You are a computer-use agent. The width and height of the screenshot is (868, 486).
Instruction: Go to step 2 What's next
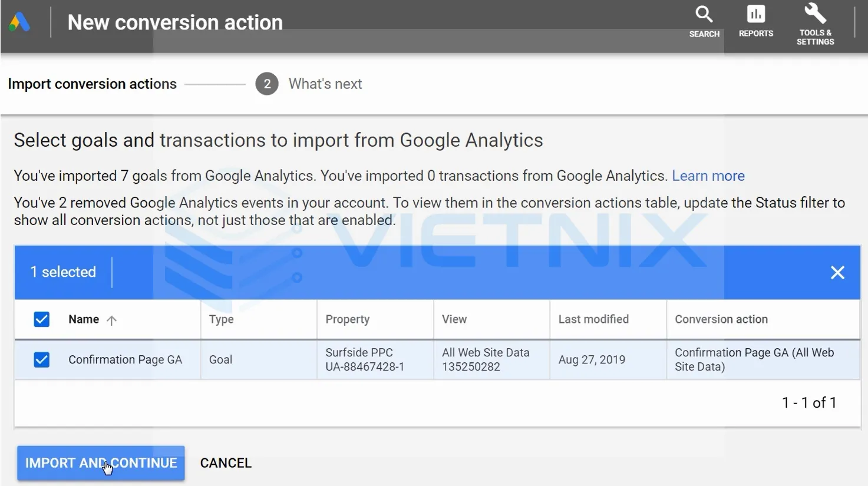[x=309, y=84]
